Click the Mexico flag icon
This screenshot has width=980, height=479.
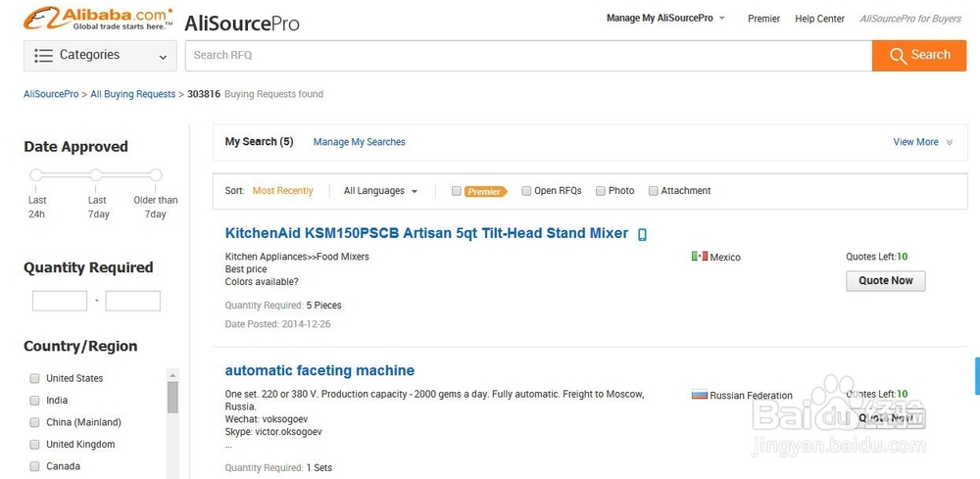pyautogui.click(x=699, y=257)
